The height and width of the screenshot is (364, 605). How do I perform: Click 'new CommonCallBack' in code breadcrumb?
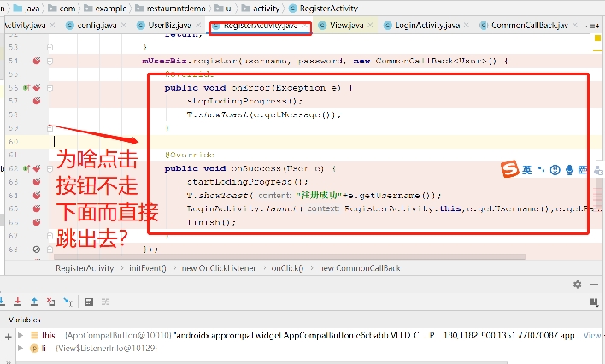360,268
